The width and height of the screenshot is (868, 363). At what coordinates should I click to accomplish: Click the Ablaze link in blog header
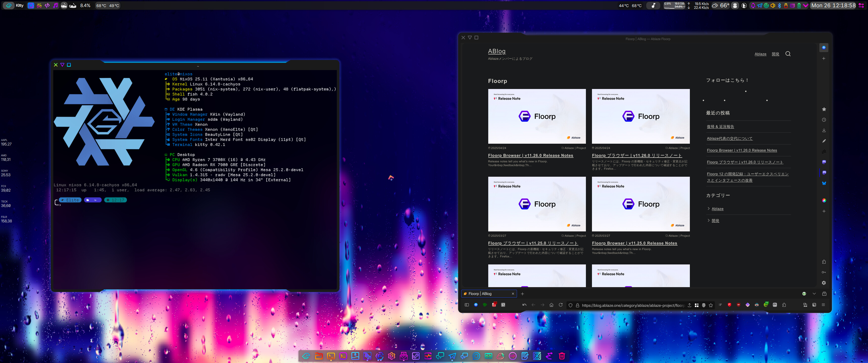coord(760,54)
